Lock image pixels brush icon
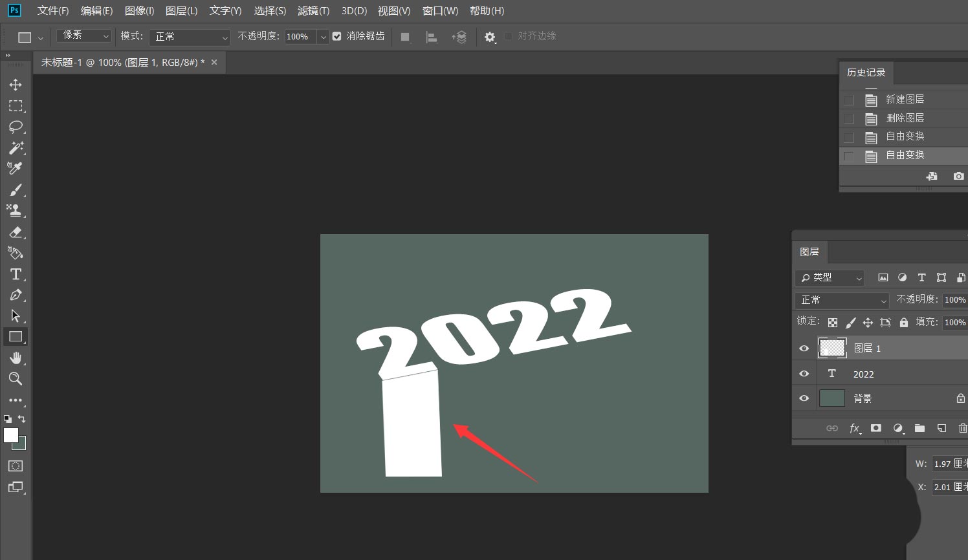The image size is (968, 560). 850,322
